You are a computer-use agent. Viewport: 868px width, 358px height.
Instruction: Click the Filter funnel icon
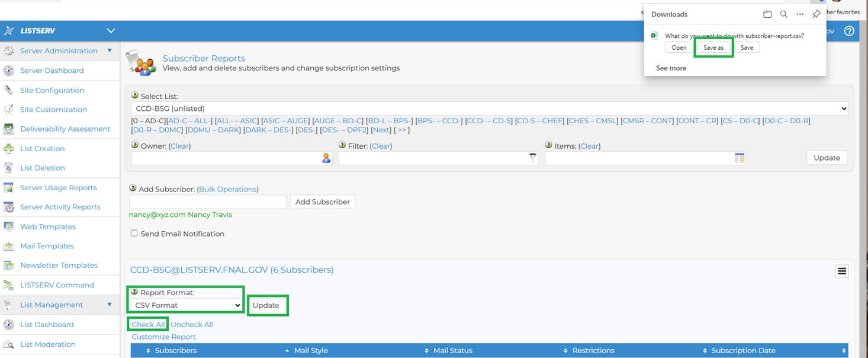(x=532, y=158)
